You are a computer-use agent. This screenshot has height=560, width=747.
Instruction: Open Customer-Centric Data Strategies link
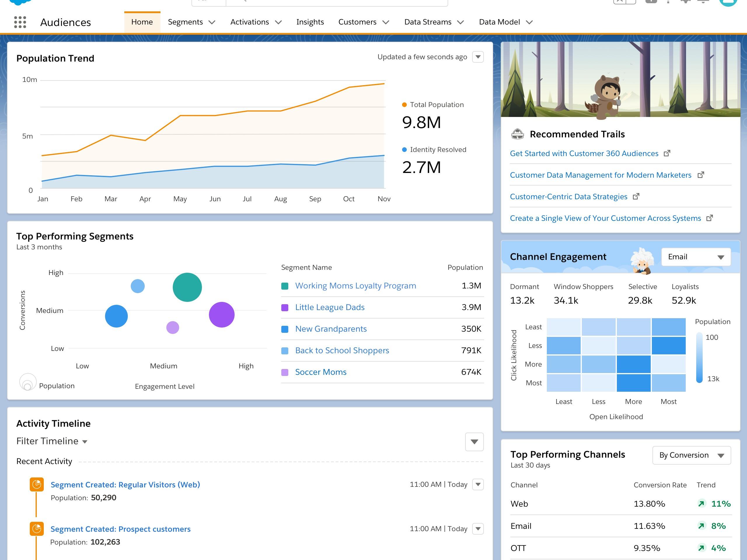[568, 197]
